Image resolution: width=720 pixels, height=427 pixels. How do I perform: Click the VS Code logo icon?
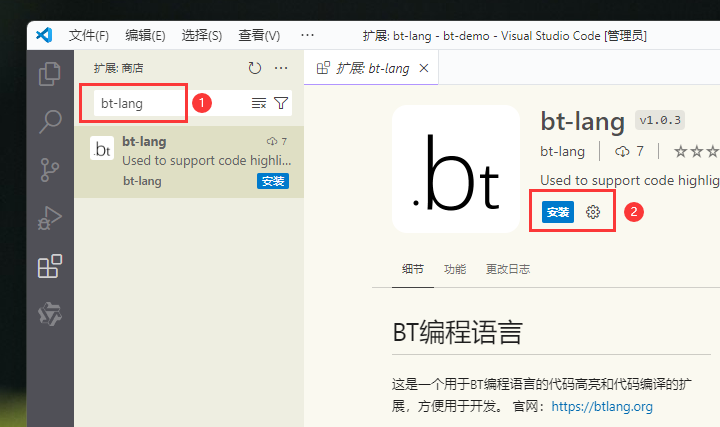44,35
